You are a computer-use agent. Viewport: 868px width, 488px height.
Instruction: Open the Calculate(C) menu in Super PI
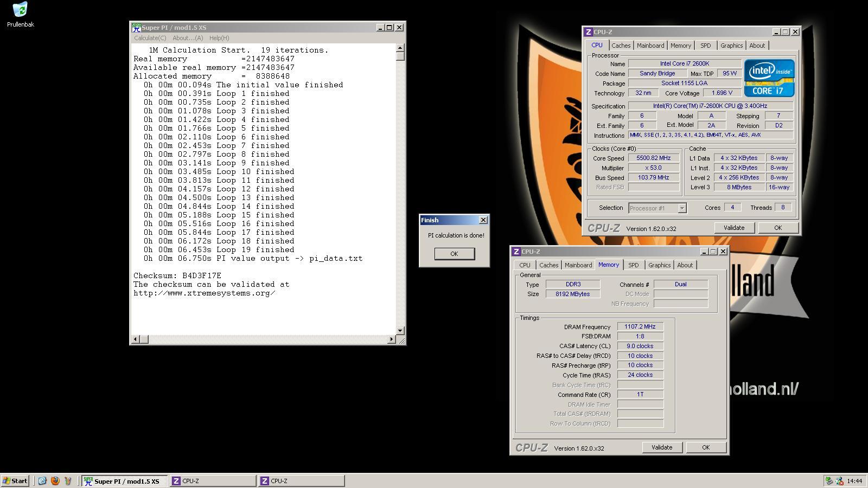point(150,38)
